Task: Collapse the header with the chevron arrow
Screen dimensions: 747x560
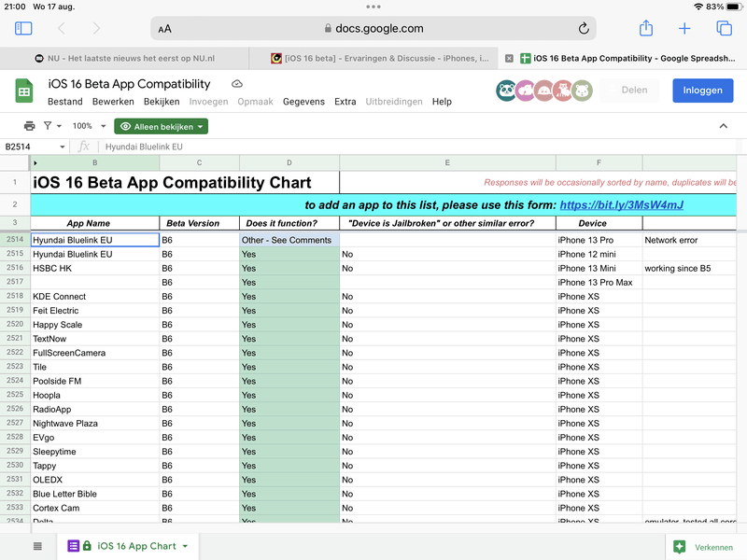Action: coord(723,126)
